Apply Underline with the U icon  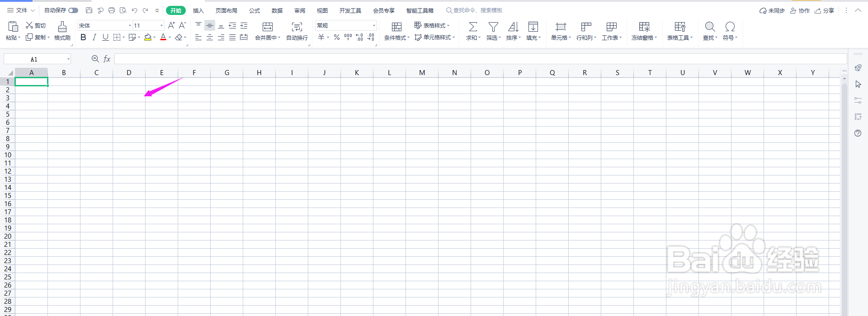point(105,38)
